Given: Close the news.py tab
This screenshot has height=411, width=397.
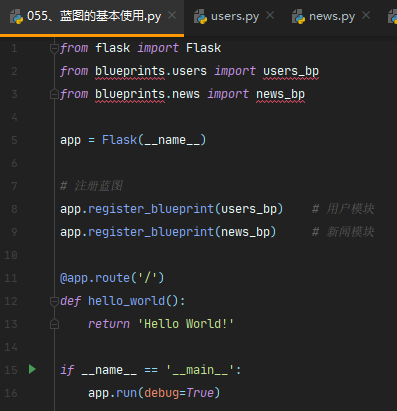Looking at the screenshot, I should click(366, 15).
